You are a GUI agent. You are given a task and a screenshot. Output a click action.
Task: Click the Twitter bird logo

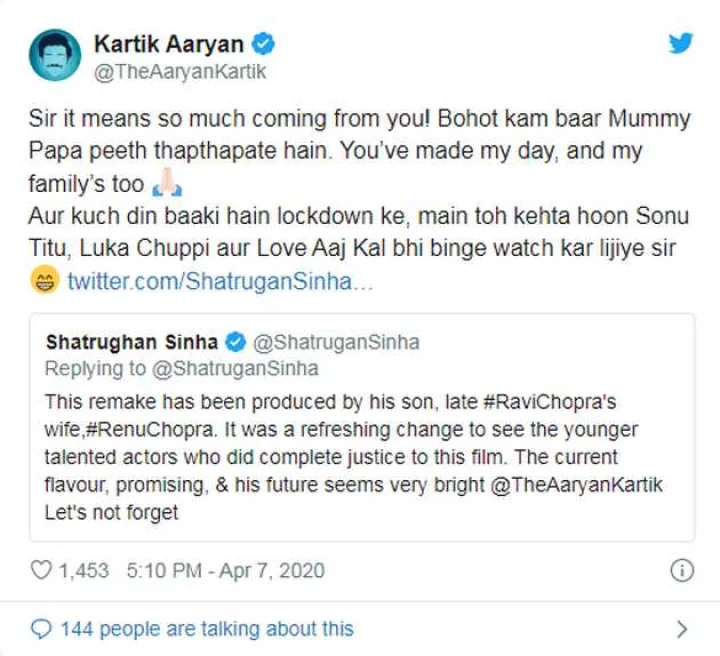point(681,43)
